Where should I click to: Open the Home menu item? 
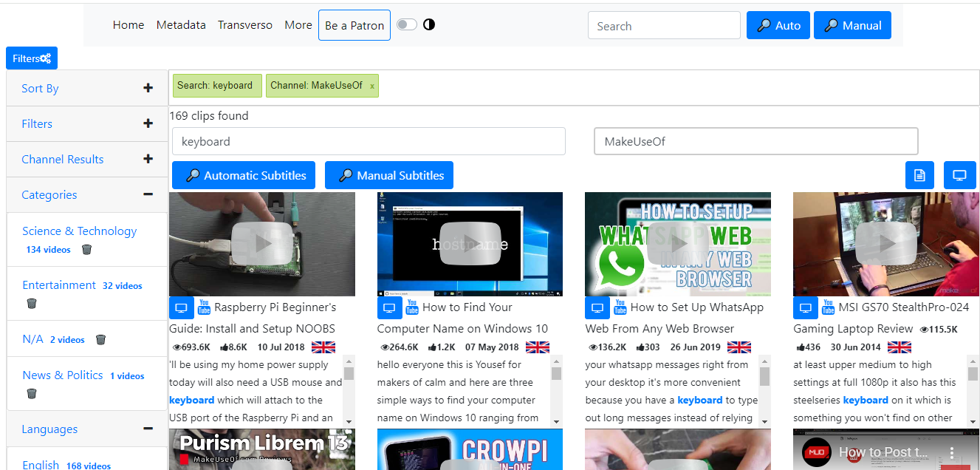129,25
